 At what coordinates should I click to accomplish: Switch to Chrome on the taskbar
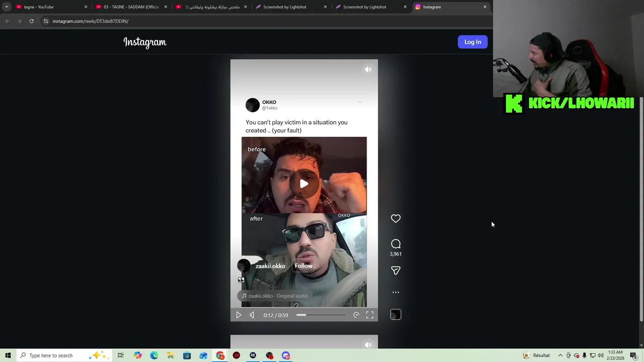[220, 355]
